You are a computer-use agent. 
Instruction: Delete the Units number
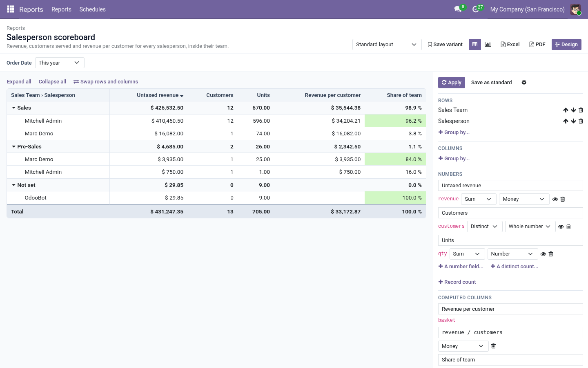click(x=551, y=254)
